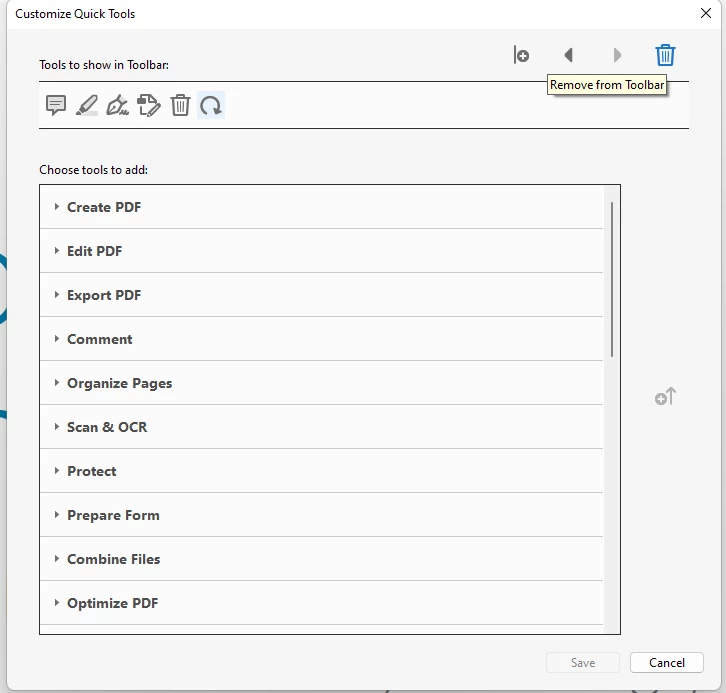This screenshot has height=693, width=726.
Task: Click the Comment category label
Action: tap(100, 339)
